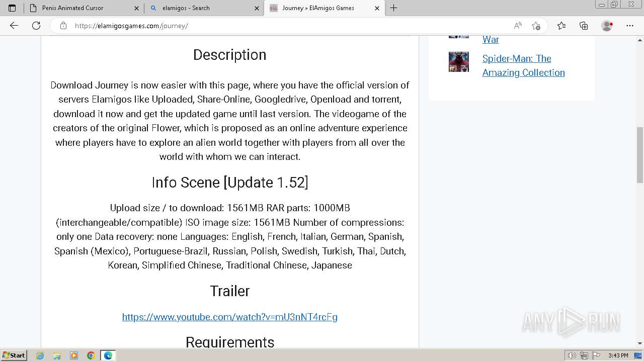Switch to Penis Animated Cursor tab

(x=83, y=8)
